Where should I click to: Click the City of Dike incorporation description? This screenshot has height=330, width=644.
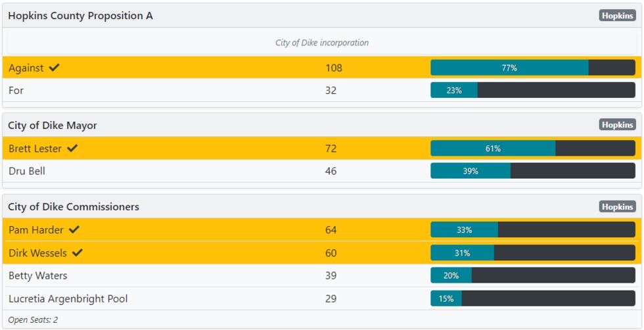coord(322,43)
